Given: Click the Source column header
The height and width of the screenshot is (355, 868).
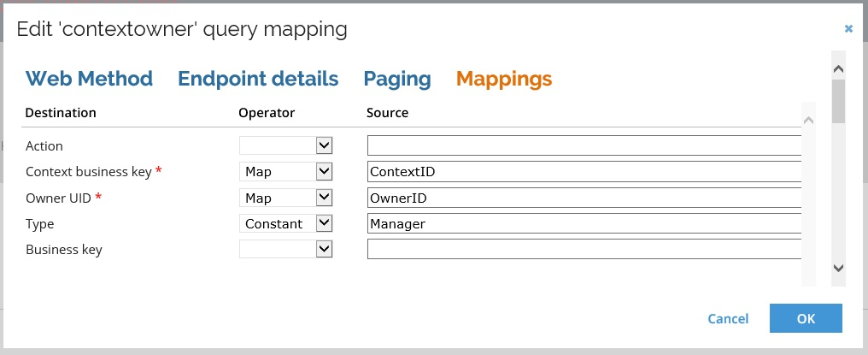Looking at the screenshot, I should (388, 113).
